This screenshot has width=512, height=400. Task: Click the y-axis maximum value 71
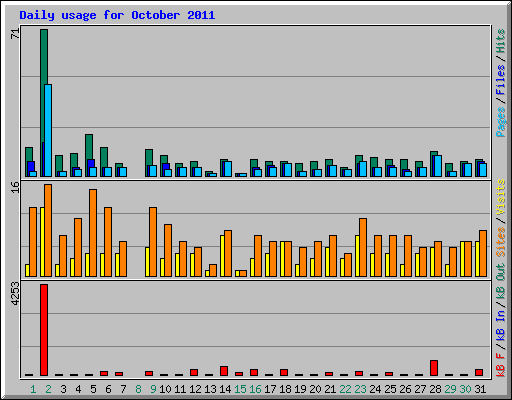[15, 33]
